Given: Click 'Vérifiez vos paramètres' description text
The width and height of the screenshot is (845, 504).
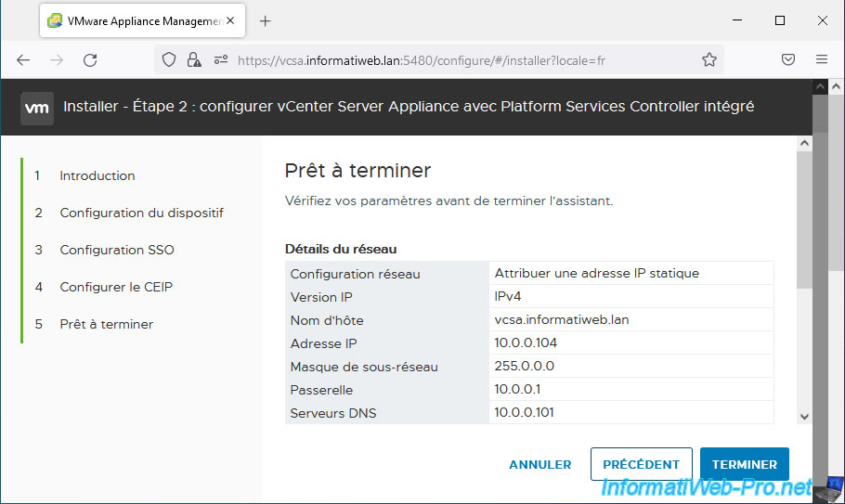Looking at the screenshot, I should point(448,200).
